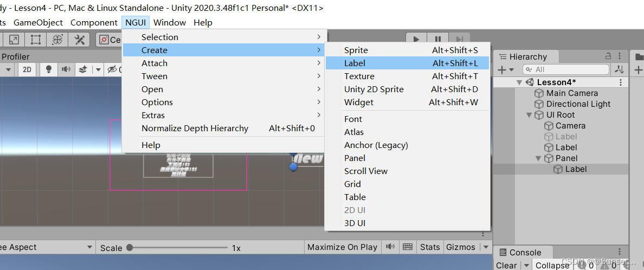644x270 pixels.
Task: Expand NGUI Selection submenu
Action: click(x=224, y=37)
